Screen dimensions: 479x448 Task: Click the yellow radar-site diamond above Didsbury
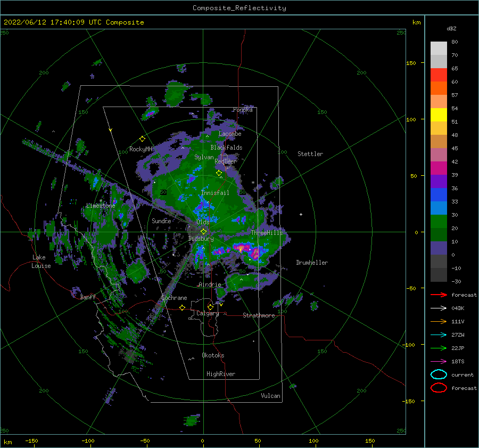pos(203,232)
